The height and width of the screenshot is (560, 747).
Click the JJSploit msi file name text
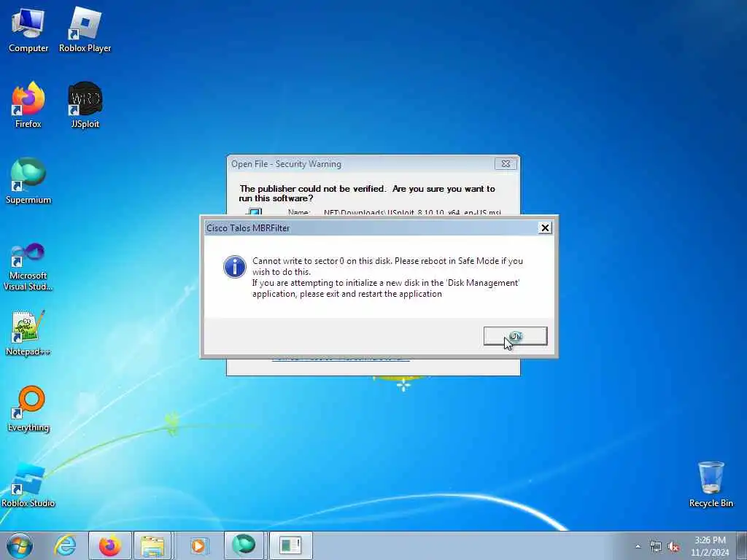click(x=413, y=212)
